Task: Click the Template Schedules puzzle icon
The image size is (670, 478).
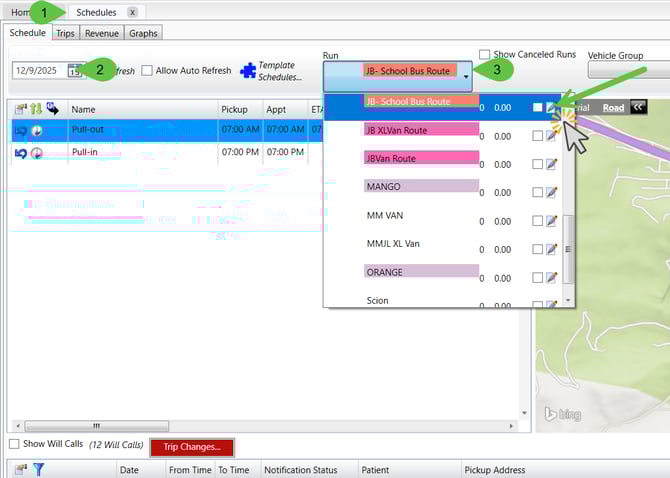Action: click(248, 71)
